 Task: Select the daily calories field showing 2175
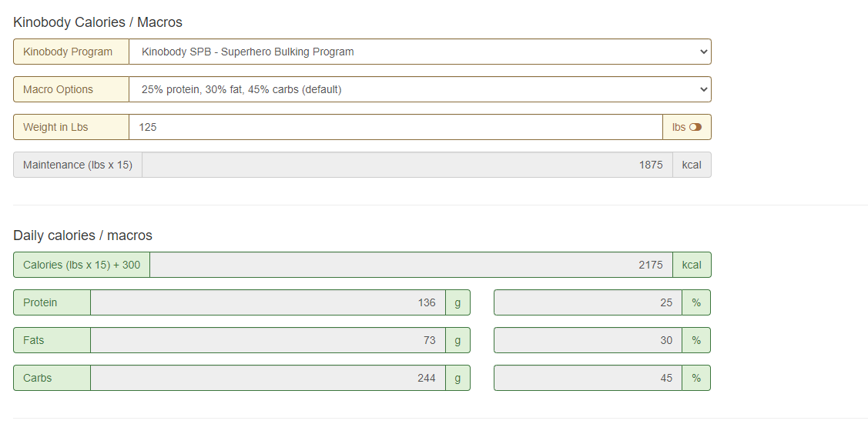tap(411, 265)
